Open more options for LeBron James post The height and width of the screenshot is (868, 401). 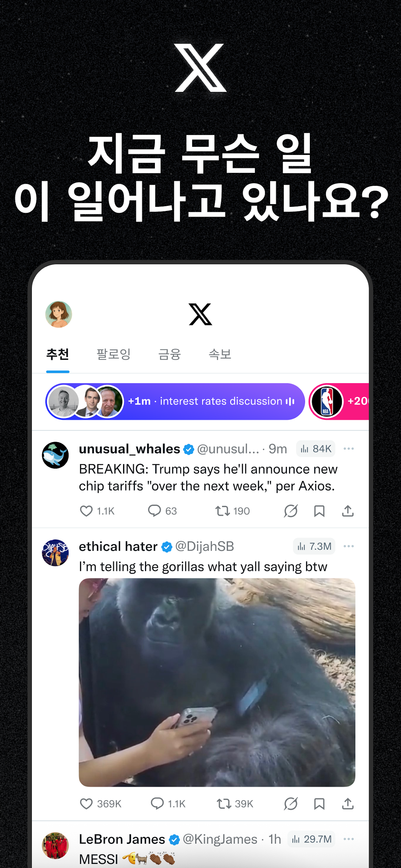(x=348, y=839)
